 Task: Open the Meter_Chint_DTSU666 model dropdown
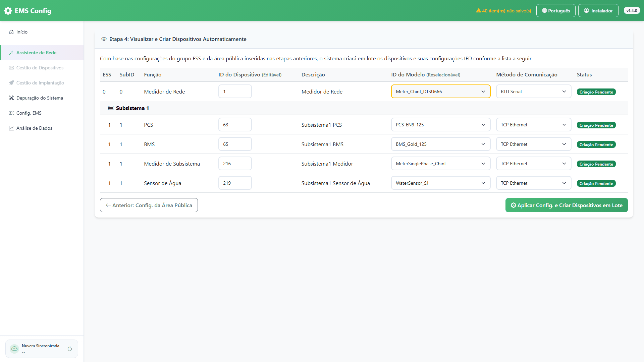(441, 92)
